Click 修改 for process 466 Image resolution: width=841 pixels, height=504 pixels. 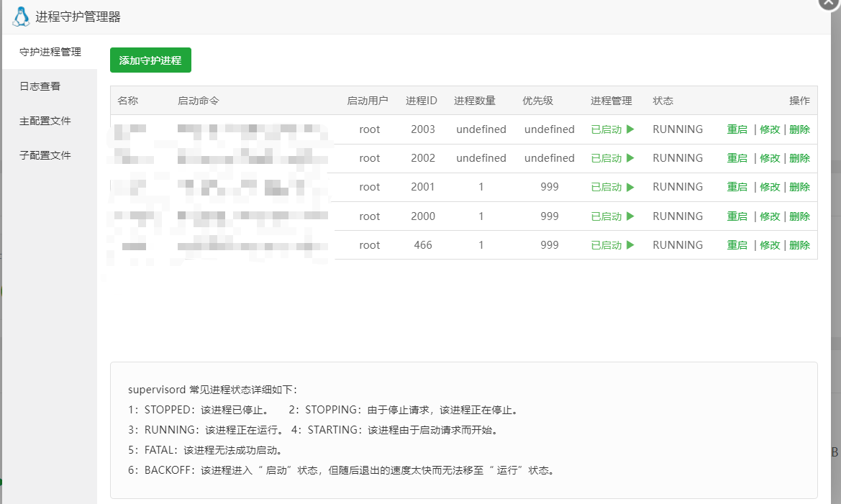pyautogui.click(x=770, y=244)
